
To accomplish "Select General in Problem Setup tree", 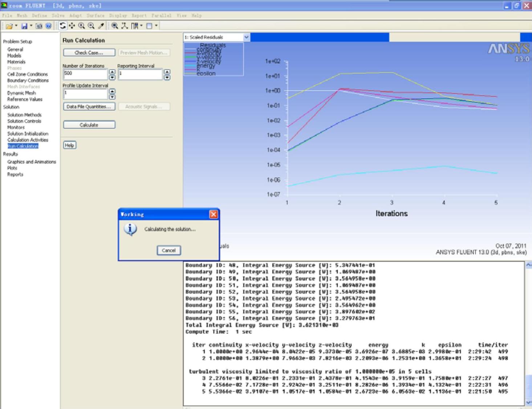I will pos(15,49).
